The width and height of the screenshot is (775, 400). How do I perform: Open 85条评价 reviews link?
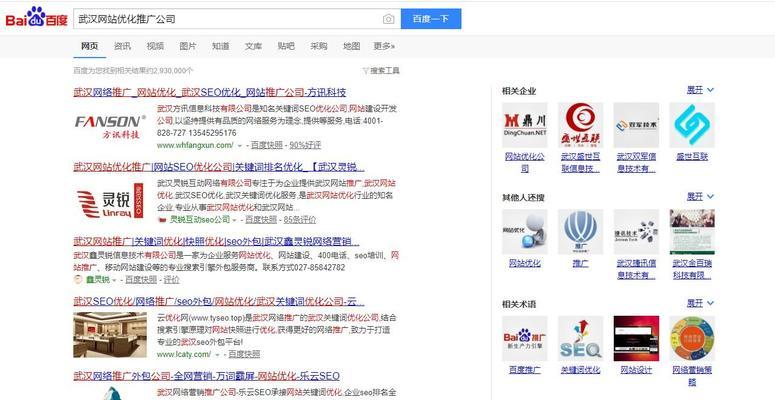pyautogui.click(x=300, y=219)
